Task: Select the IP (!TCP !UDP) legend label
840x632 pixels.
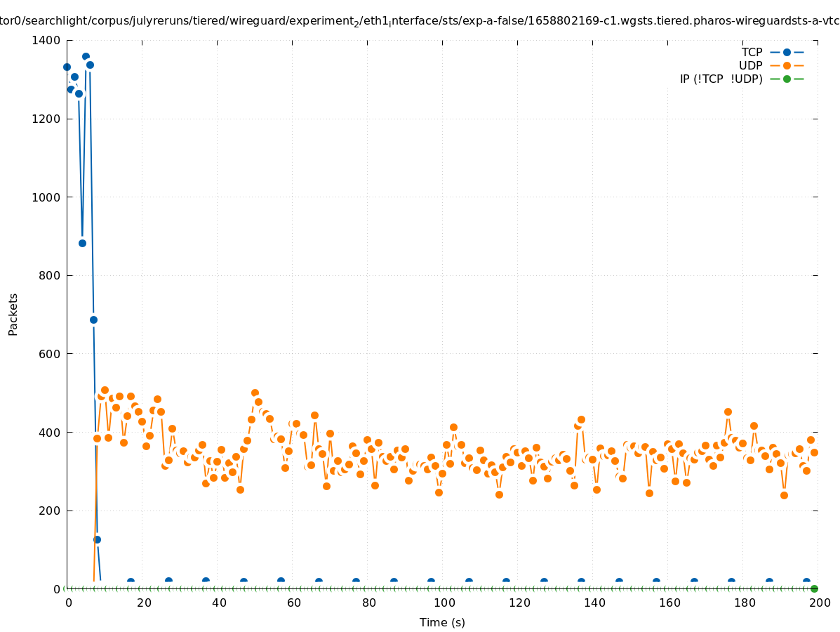Action: click(721, 79)
